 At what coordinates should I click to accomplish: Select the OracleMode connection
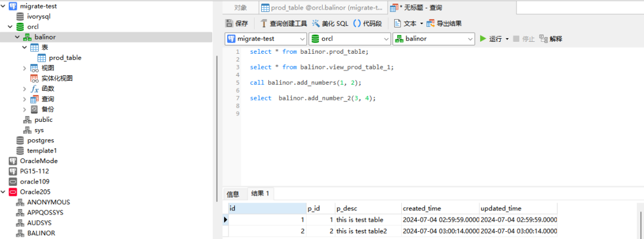click(x=39, y=161)
